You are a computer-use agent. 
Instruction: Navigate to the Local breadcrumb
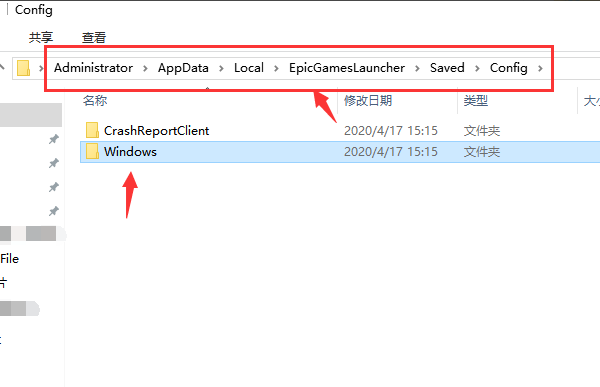[x=249, y=68]
